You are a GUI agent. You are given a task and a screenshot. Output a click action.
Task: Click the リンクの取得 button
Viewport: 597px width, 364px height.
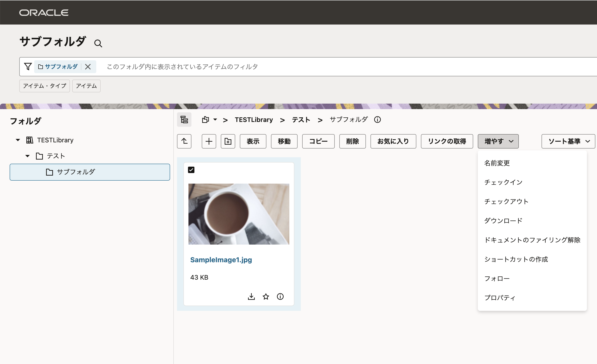coord(447,141)
